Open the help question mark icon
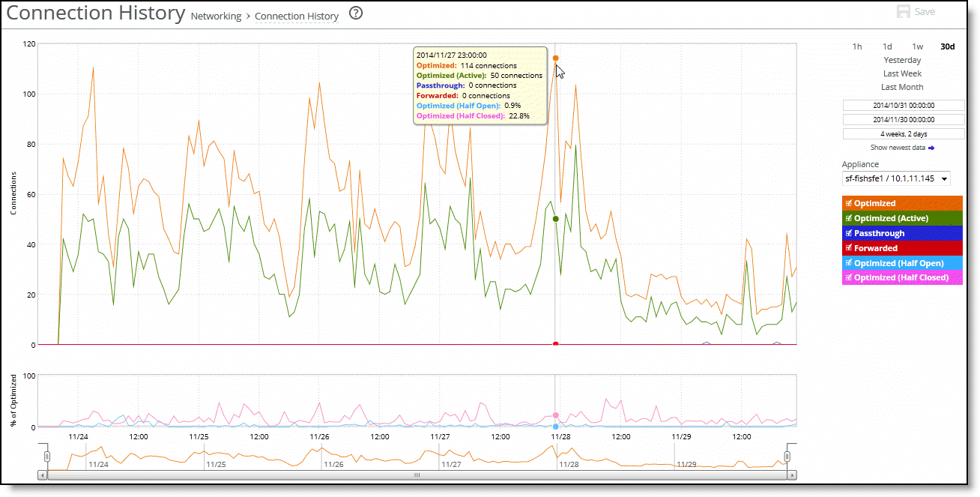 coord(356,13)
